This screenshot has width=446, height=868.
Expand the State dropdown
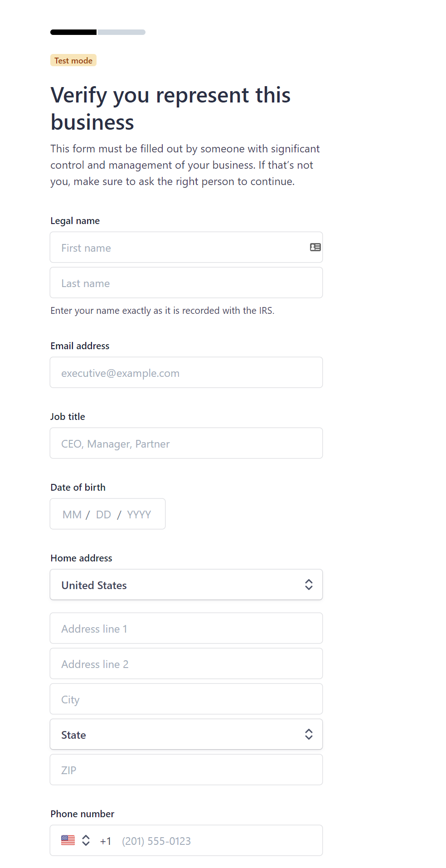186,734
